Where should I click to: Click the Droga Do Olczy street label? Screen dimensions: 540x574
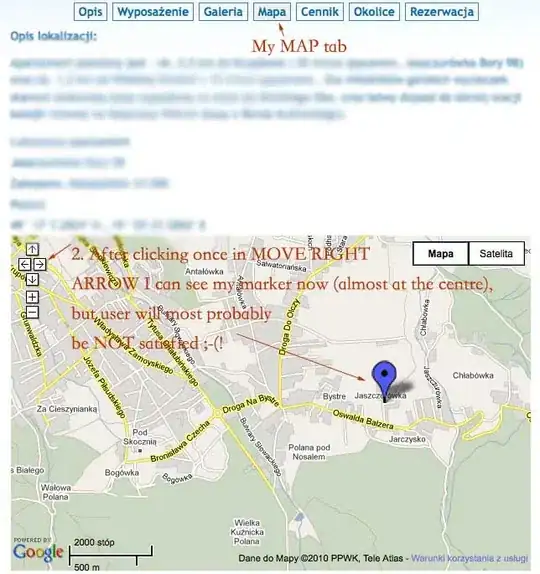(289, 327)
